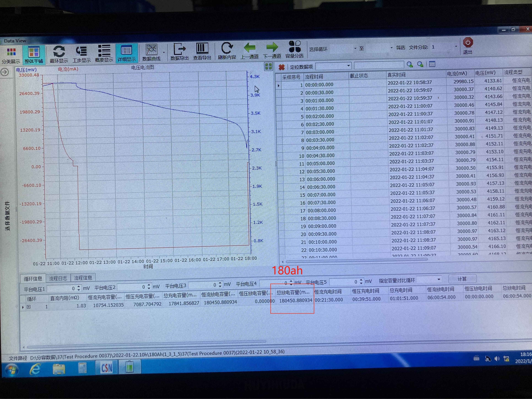Click the 计算 calculate button
532x399 pixels.
462,279
